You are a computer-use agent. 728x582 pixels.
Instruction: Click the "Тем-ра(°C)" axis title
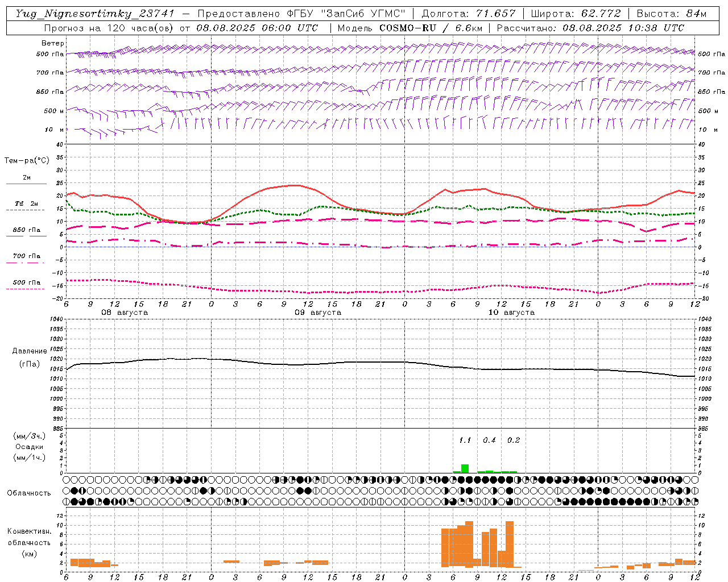coord(27,161)
